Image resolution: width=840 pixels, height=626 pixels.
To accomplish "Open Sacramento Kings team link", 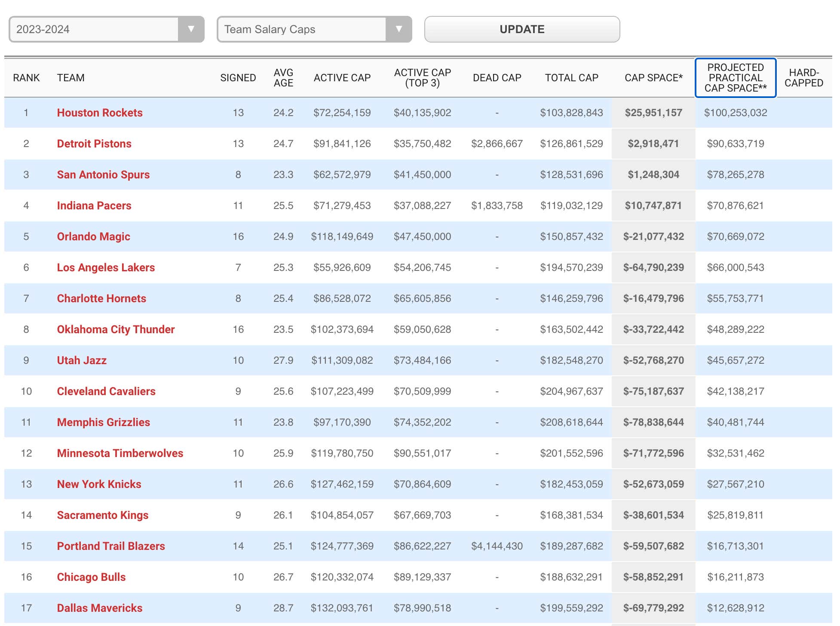I will [103, 515].
